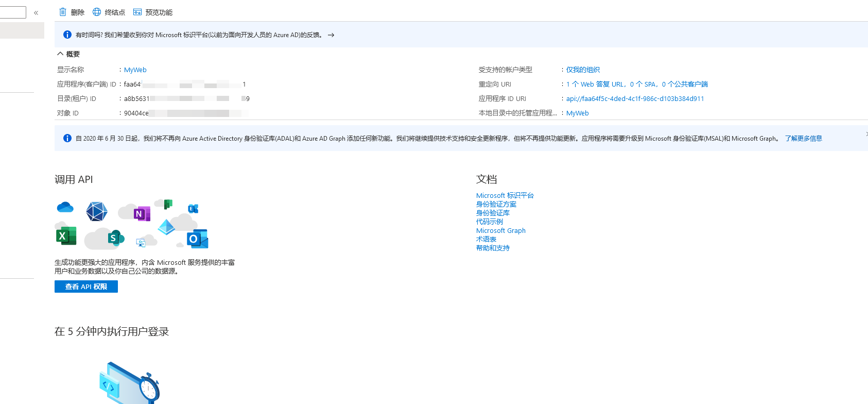Screen dimensions: 868x404
Task: Open the 身份验证方案 link
Action: pyautogui.click(x=496, y=204)
